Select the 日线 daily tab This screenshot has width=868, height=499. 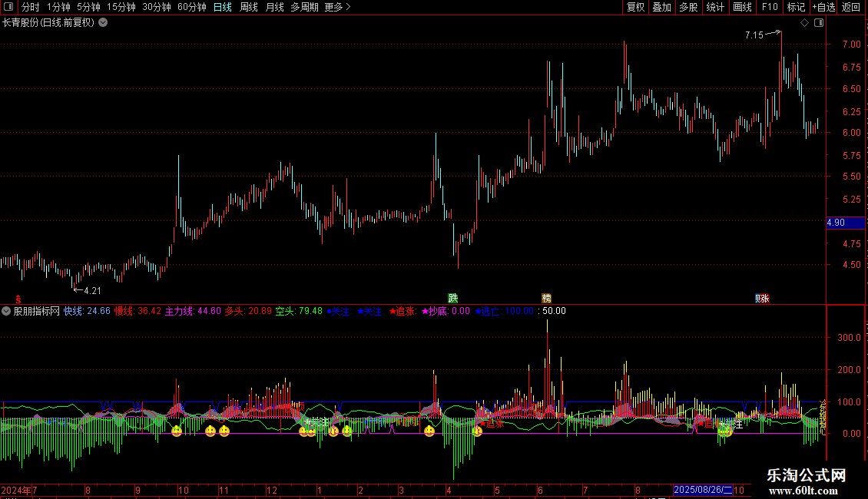[223, 7]
